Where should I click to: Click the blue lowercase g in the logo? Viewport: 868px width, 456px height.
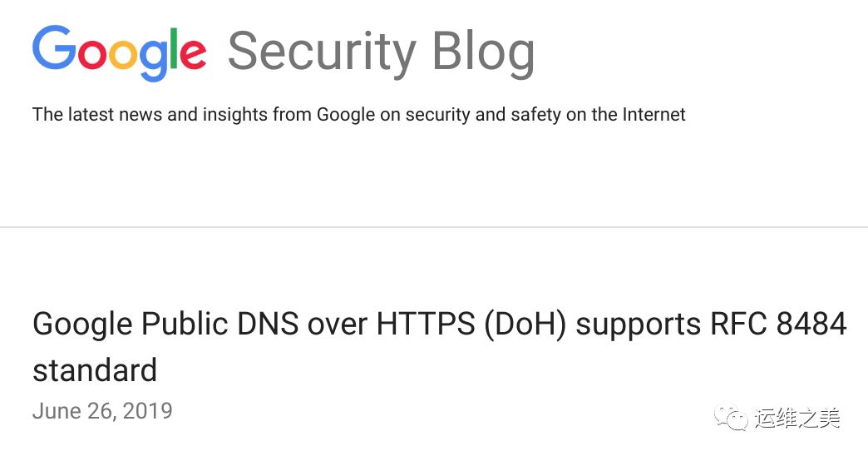pos(154,60)
